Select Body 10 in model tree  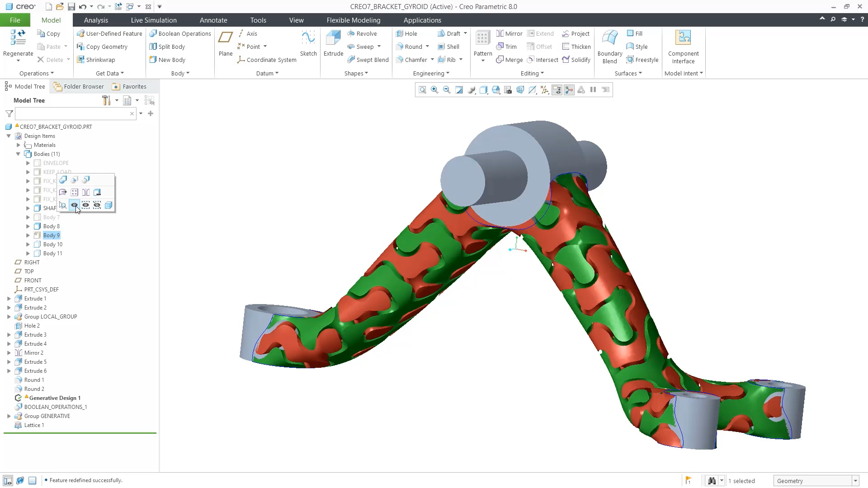click(53, 244)
